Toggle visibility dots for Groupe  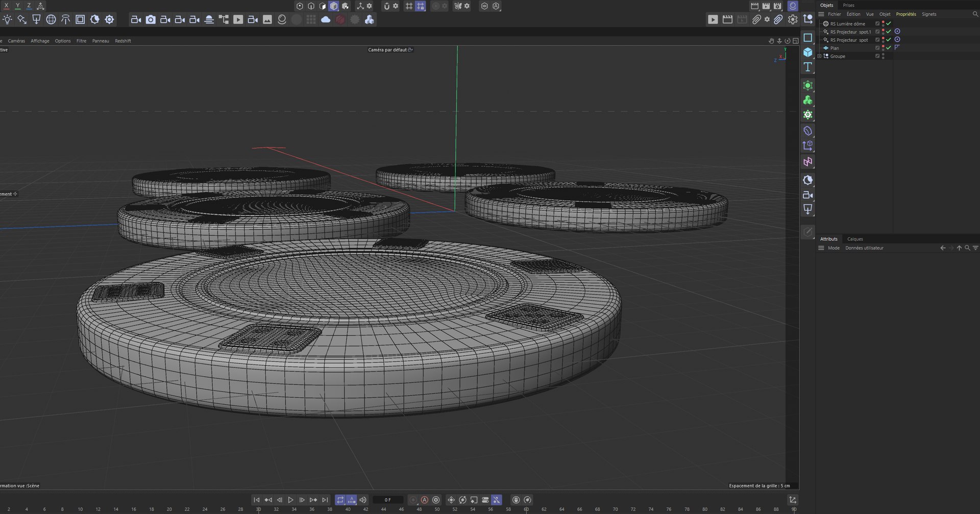[x=883, y=56]
